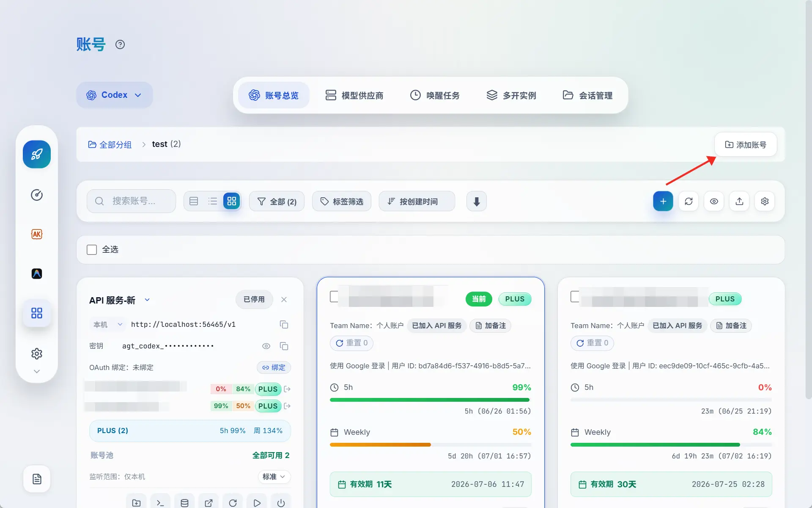Viewport: 812px width, 508px height.
Task: Click 已加入 API 服务 on the right account card
Action: point(677,326)
